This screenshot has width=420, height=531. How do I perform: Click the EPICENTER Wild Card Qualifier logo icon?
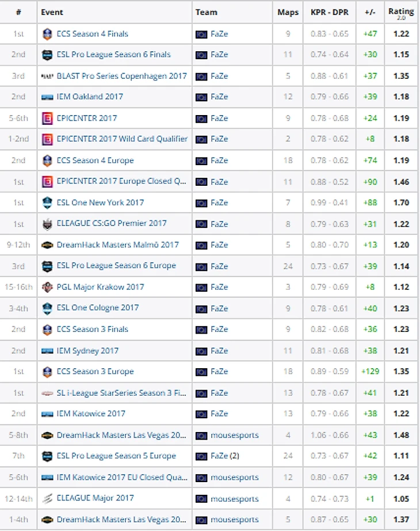point(47,139)
